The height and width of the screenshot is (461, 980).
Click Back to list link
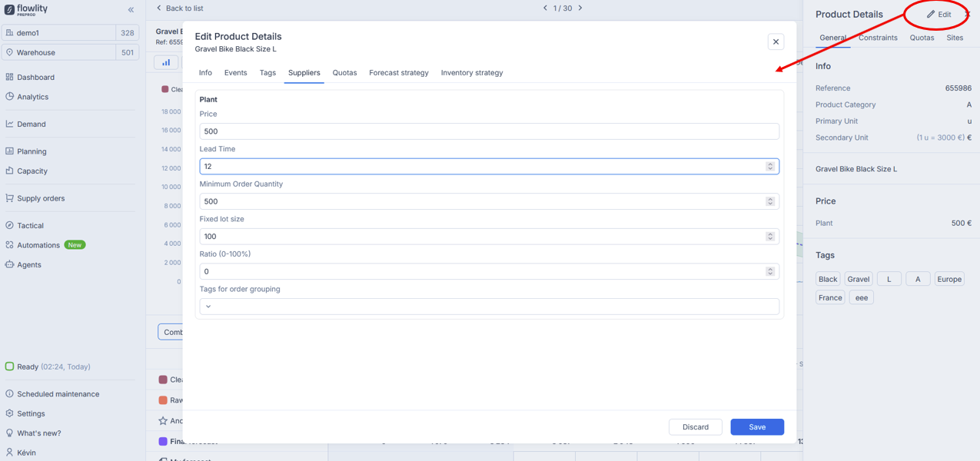(x=180, y=8)
